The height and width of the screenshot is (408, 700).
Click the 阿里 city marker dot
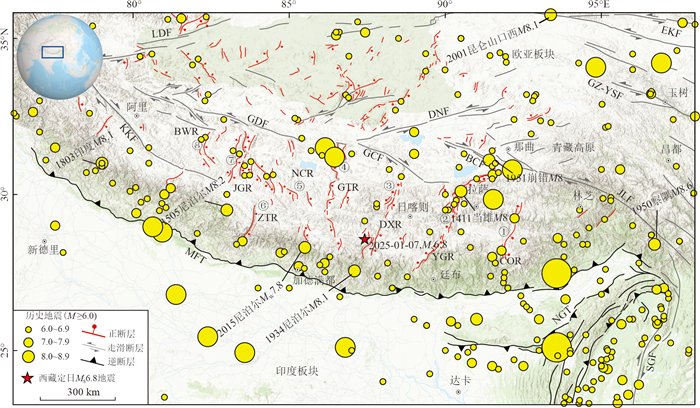(137, 115)
